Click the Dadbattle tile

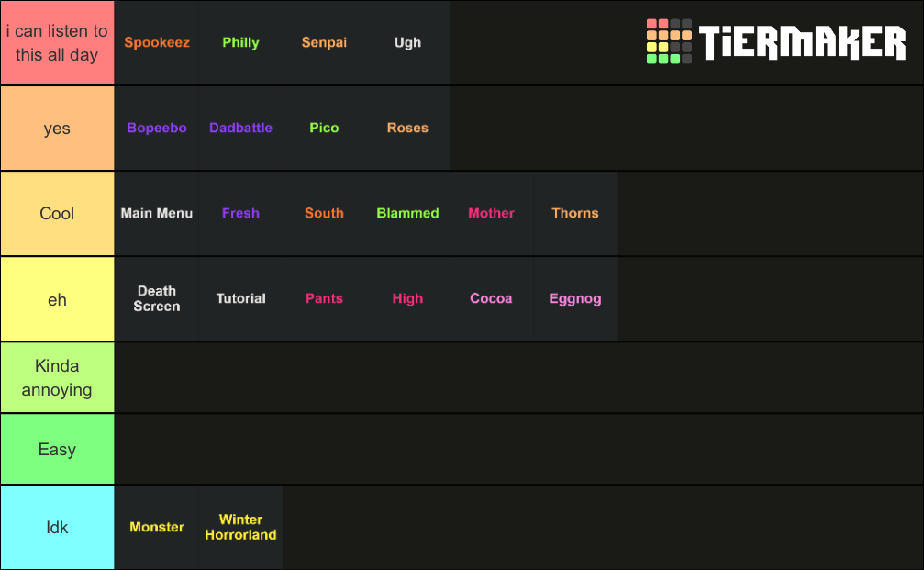click(240, 128)
